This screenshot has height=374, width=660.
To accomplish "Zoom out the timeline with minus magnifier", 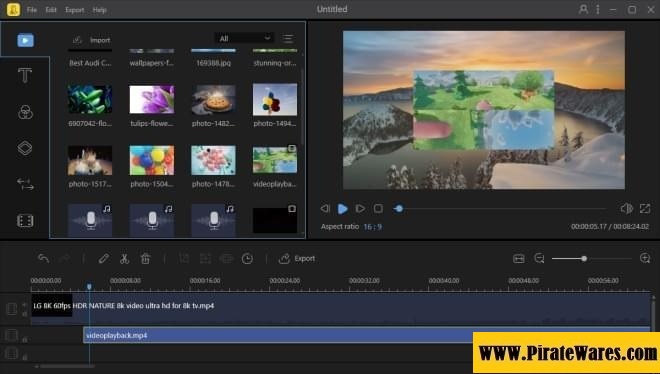I will (x=539, y=258).
